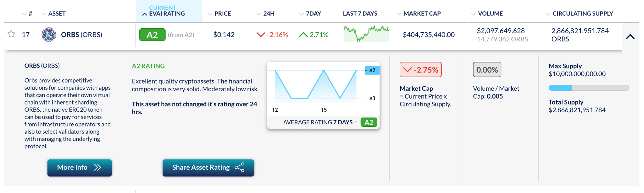
Task: Open More Info for ORBS
Action: tap(80, 168)
